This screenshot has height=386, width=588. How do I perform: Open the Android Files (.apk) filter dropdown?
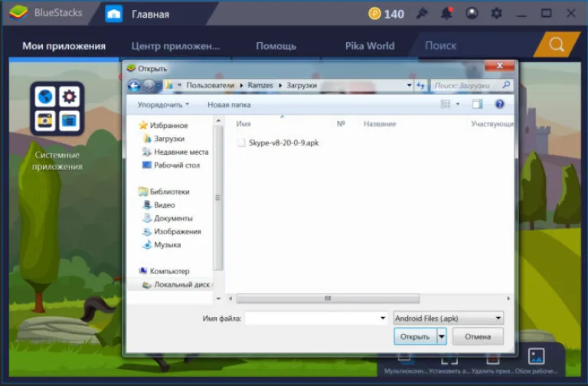[448, 318]
